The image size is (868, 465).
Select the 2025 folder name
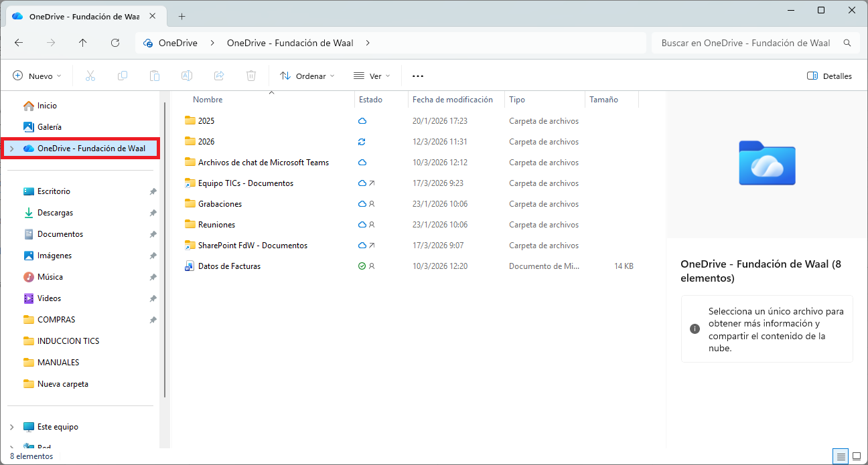click(x=206, y=121)
